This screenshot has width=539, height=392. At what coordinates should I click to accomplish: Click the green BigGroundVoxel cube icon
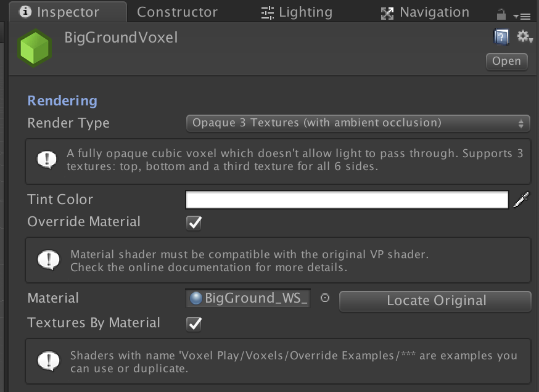tap(36, 46)
